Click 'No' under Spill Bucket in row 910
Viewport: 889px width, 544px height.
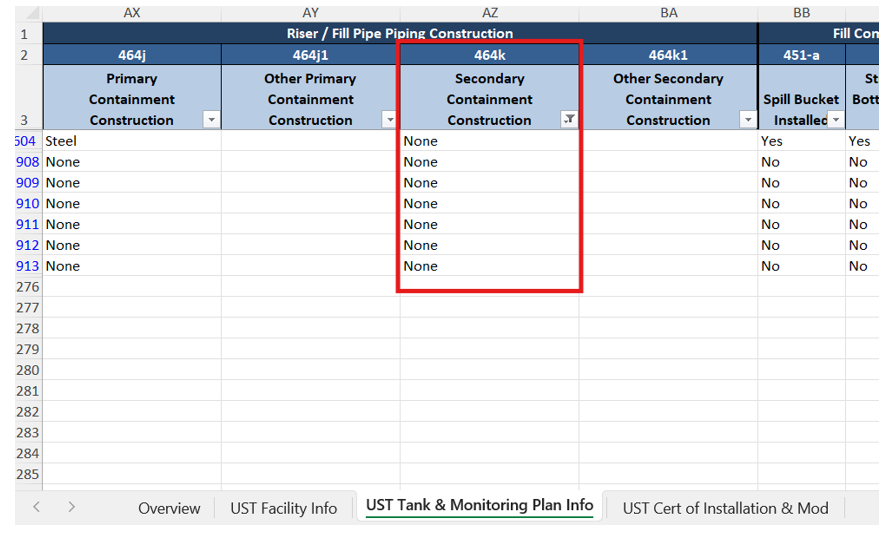pos(802,203)
